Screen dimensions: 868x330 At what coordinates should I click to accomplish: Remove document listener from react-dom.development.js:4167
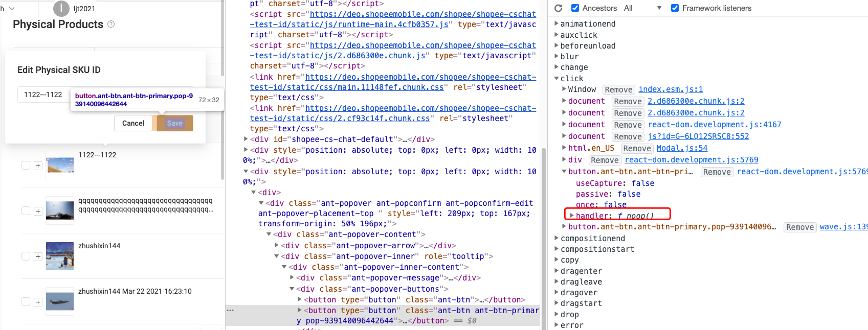tap(628, 125)
